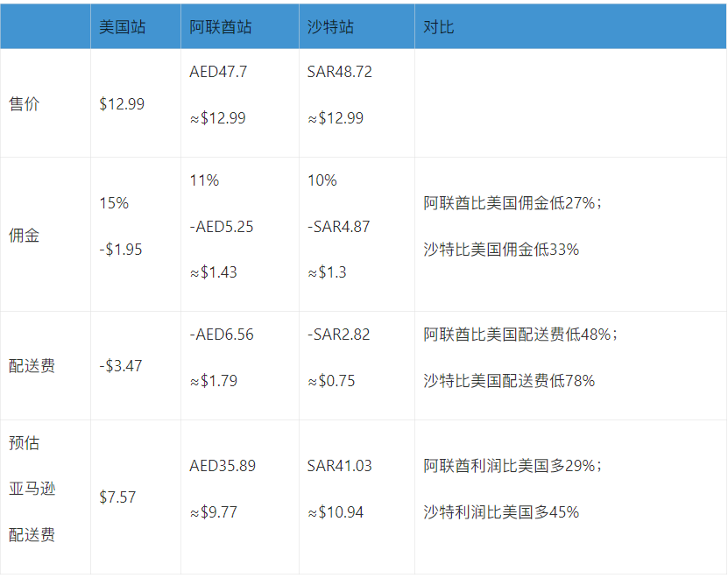This screenshot has width=728, height=578.
Task: Select the 佣金 row label
Action: [24, 236]
